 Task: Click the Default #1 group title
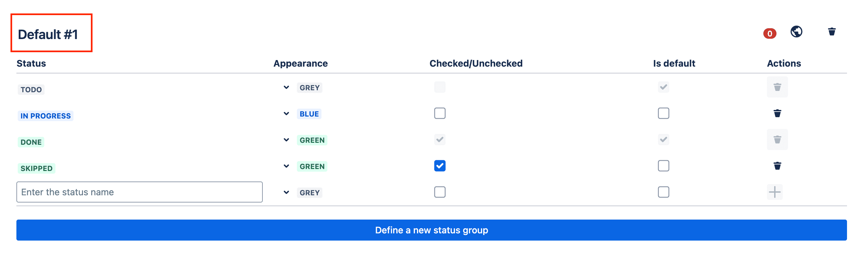coord(48,34)
